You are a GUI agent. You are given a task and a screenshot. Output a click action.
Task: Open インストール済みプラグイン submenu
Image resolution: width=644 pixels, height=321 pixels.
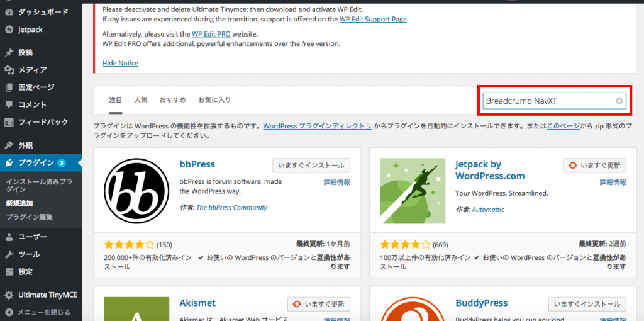pos(40,185)
